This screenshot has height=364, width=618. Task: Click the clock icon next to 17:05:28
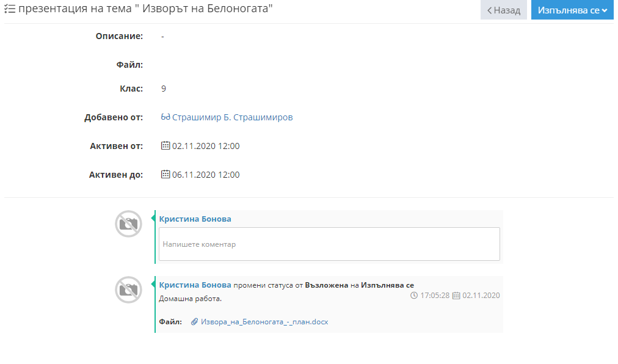(414, 296)
